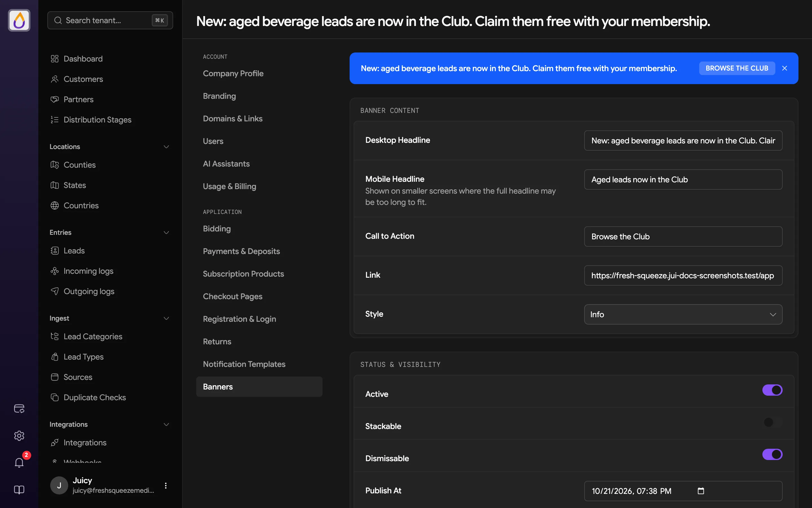
Task: Click the Link URL input field
Action: [x=683, y=275]
